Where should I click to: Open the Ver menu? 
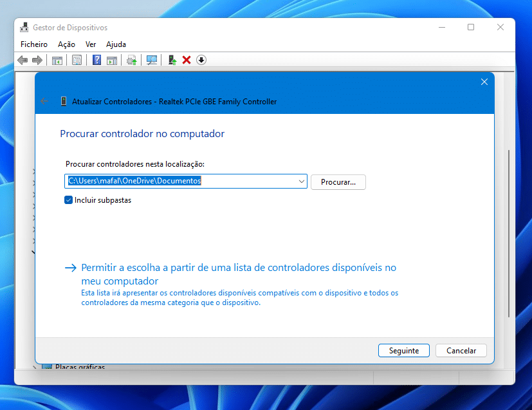click(91, 44)
